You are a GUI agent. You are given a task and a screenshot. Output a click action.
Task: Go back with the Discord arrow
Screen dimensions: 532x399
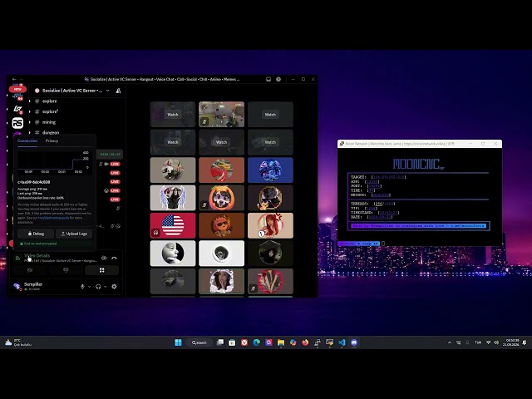coord(14,79)
